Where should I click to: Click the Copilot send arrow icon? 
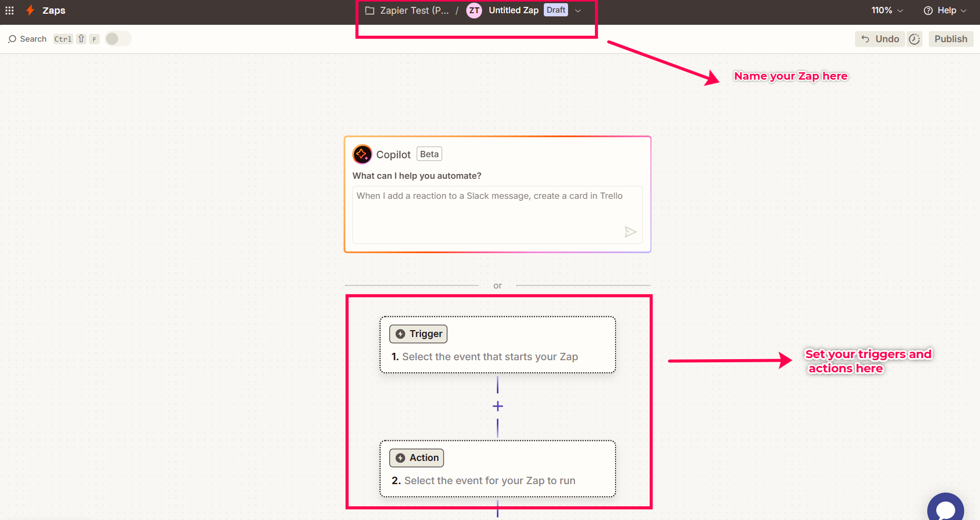630,232
